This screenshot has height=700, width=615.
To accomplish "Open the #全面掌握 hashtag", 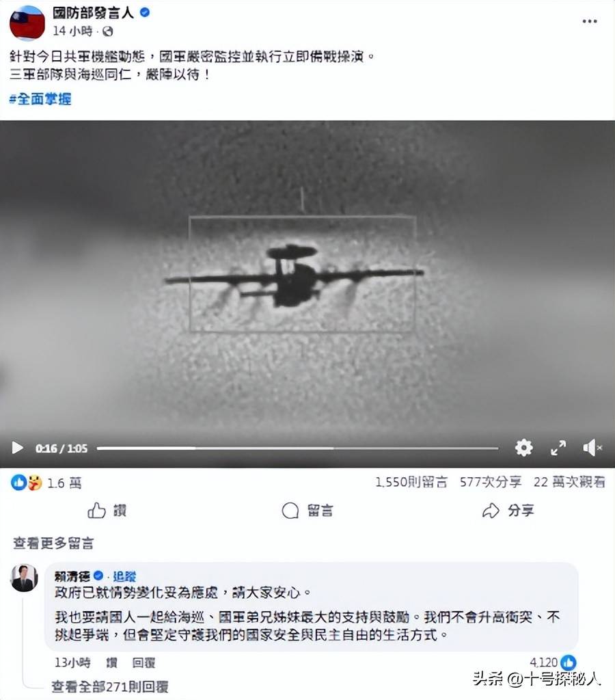I will pyautogui.click(x=40, y=98).
